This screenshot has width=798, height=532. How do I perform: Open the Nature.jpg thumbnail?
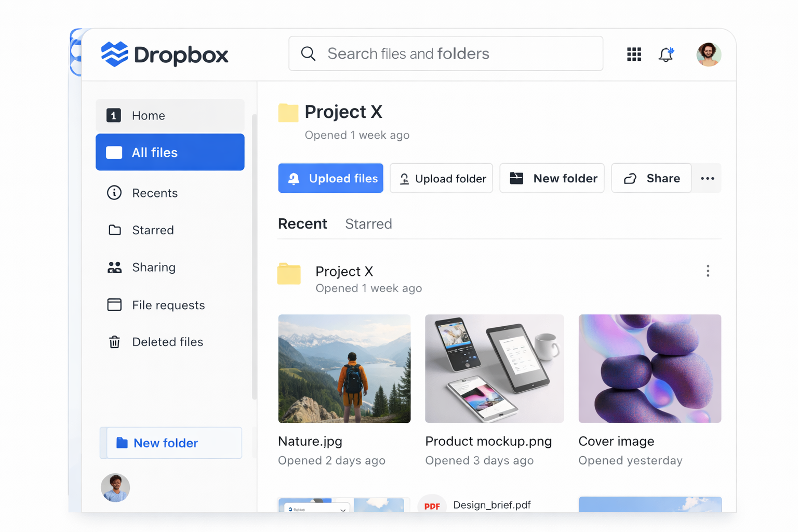tap(344, 368)
